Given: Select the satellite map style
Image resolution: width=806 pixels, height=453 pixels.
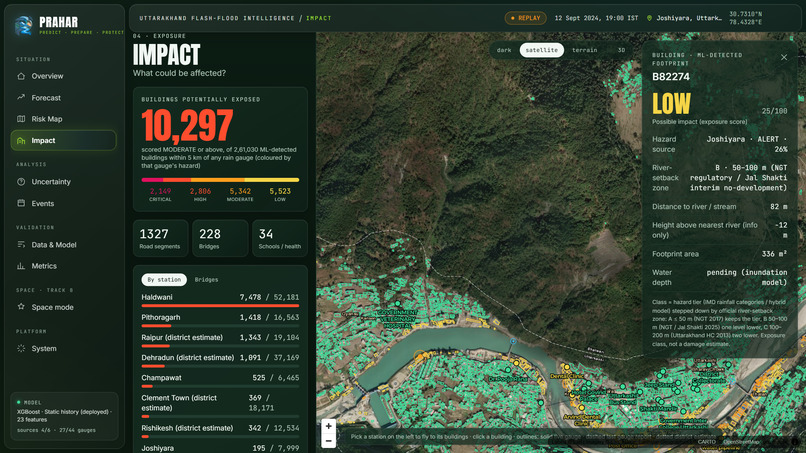Looking at the screenshot, I should 541,50.
